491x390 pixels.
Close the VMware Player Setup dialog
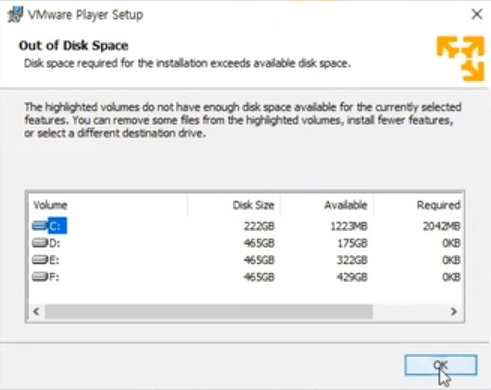click(477, 14)
